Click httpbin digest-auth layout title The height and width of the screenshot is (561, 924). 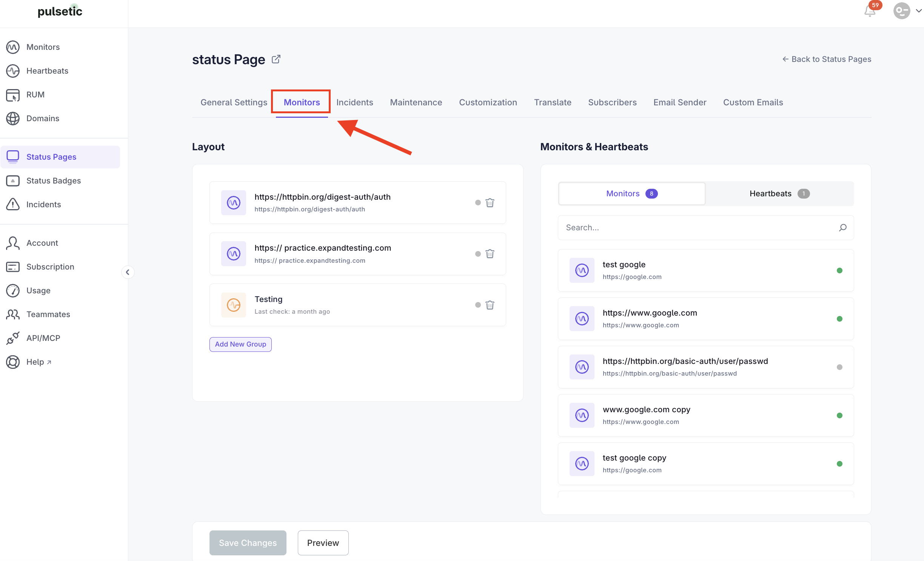tap(322, 197)
